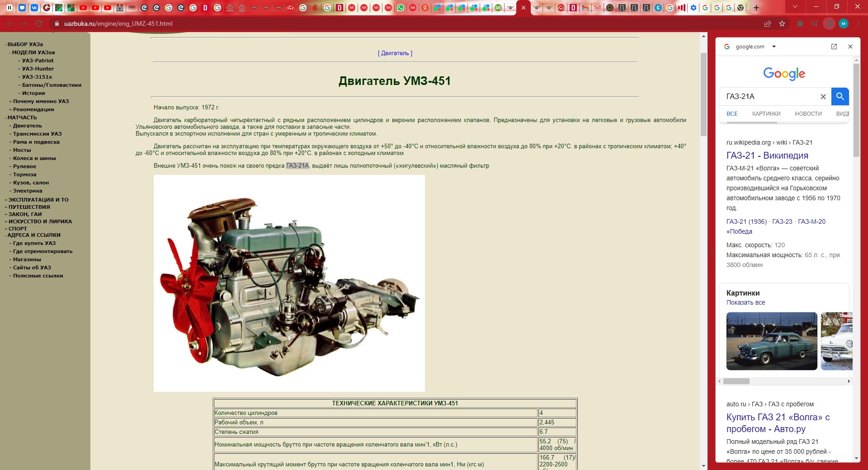
Task: Click the side panel vertical scrollbar
Action: (x=856, y=110)
